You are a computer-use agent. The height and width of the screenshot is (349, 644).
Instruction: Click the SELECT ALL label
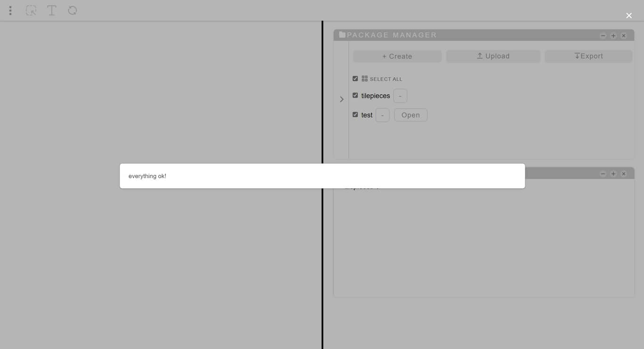386,79
